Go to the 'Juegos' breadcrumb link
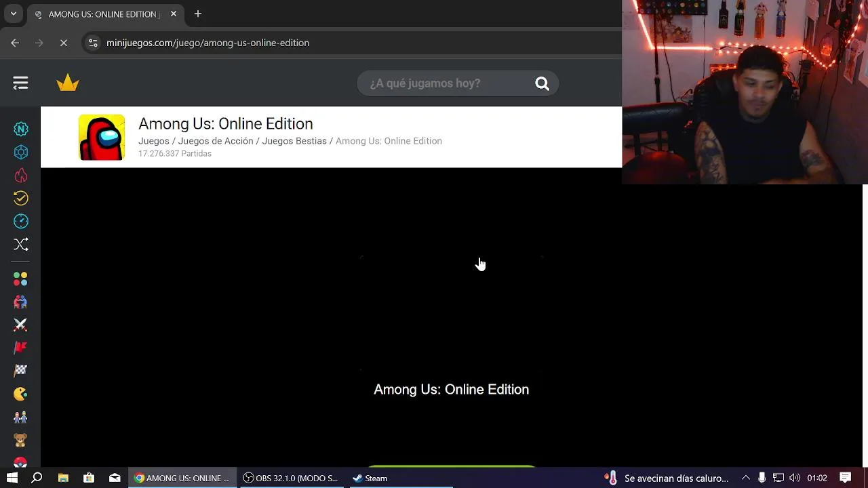 [x=154, y=141]
